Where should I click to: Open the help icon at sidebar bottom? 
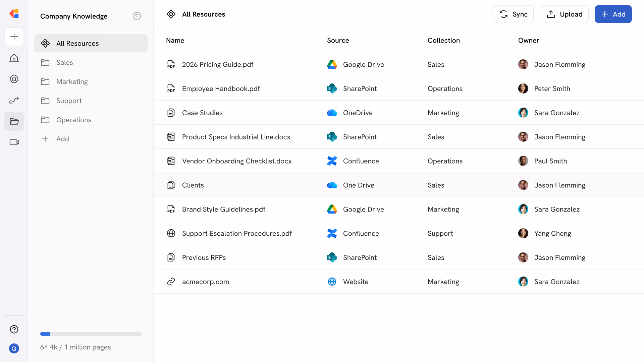14,329
